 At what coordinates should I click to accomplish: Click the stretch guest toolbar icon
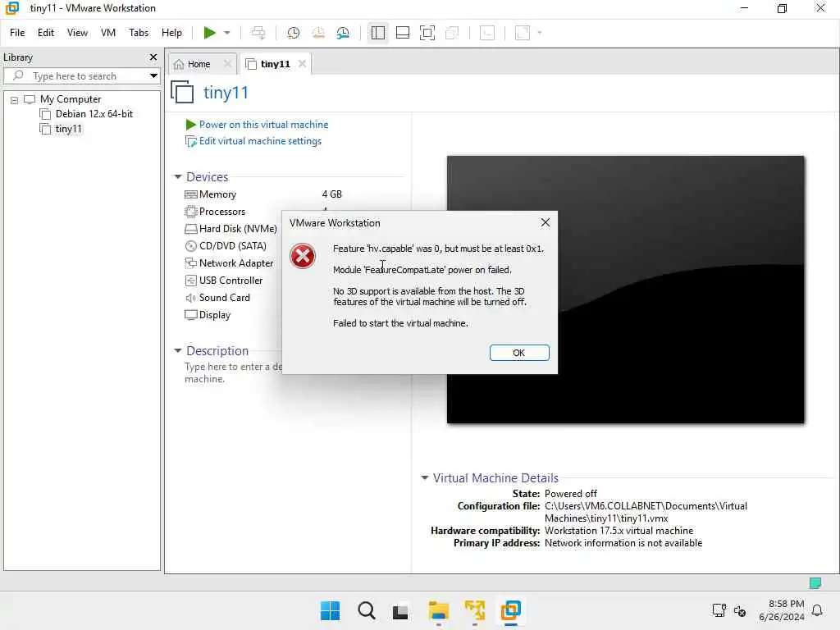click(x=523, y=33)
